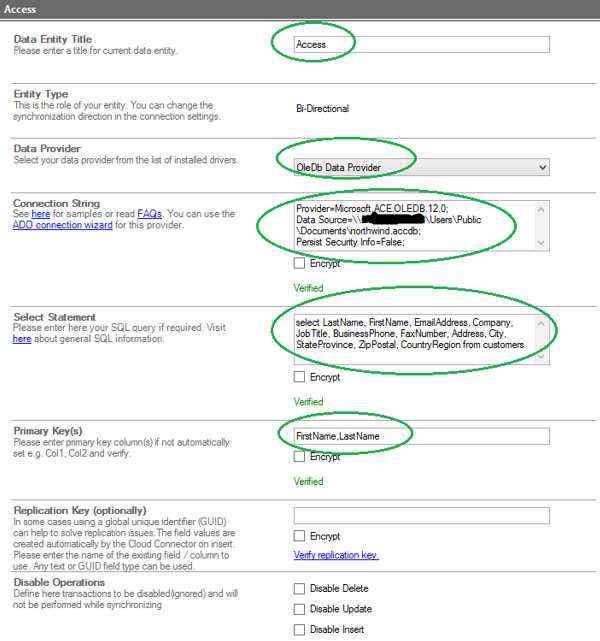
Task: Enable Encrypt for the Replication Key
Action: click(300, 536)
